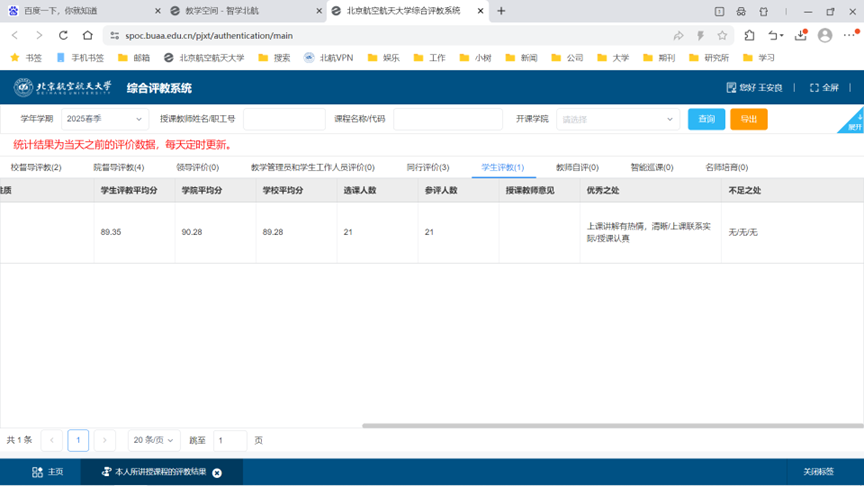864x486 pixels.
Task: Click the undo arrow toolbar icon
Action: [775, 35]
